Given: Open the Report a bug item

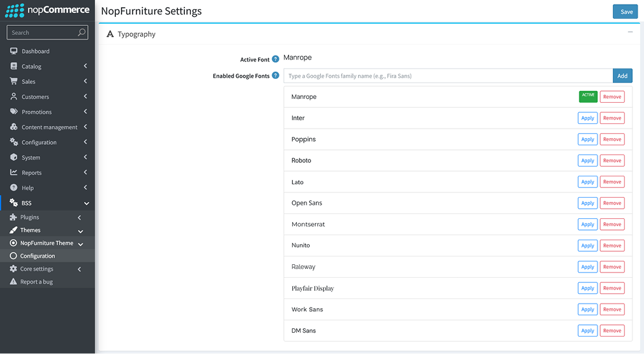Looking at the screenshot, I should (47, 282).
